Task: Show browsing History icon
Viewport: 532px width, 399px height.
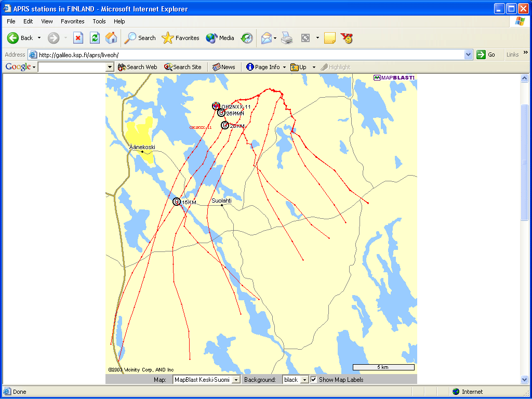Action: pyautogui.click(x=247, y=38)
